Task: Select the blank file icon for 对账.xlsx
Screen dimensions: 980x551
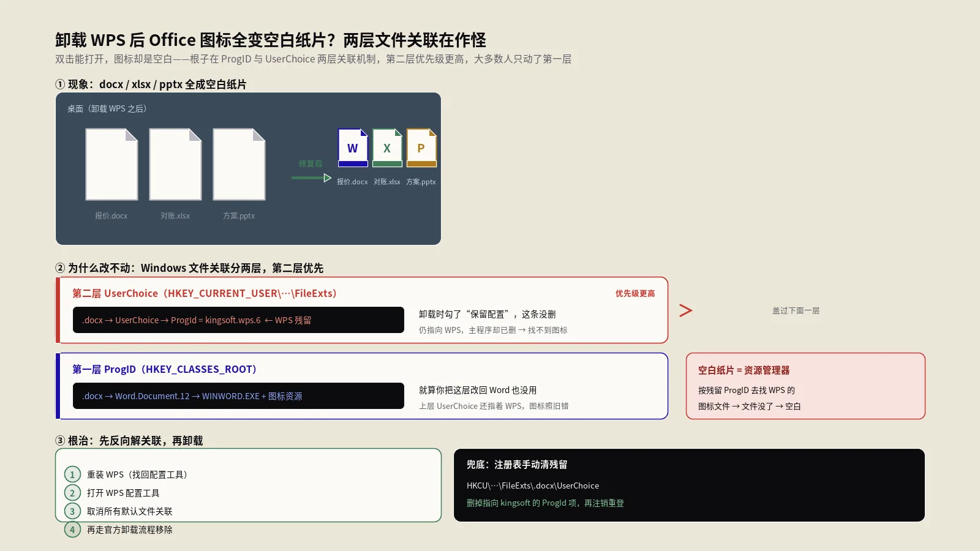Action: coord(175,164)
